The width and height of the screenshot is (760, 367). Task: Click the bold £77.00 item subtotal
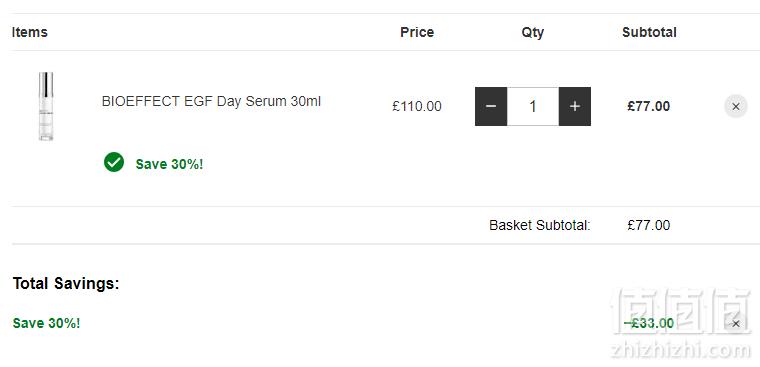pos(649,106)
